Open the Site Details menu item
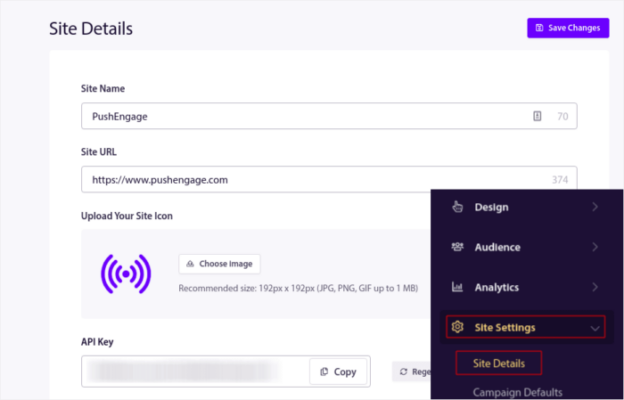Screen dimensions: 624x400 tap(498, 362)
